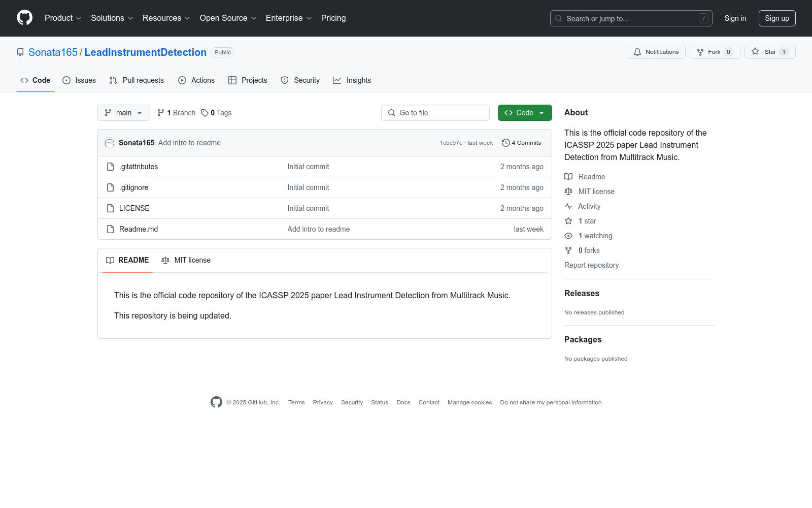Open the Readme.md file
Image resolution: width=812 pixels, height=508 pixels.
(139, 229)
